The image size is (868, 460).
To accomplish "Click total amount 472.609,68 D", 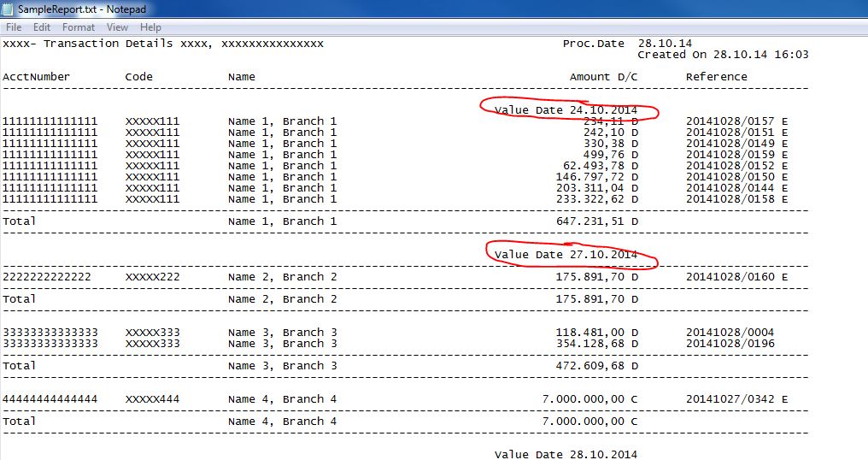I will 597,366.
